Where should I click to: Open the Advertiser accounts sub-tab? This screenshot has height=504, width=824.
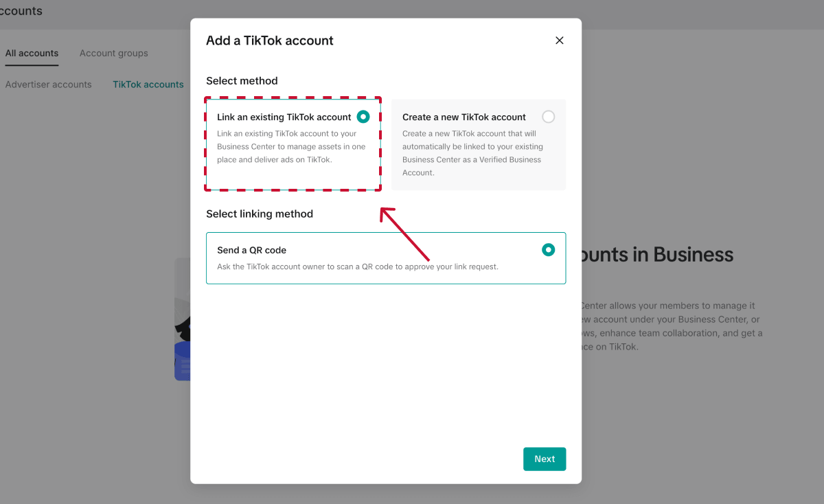pos(49,84)
